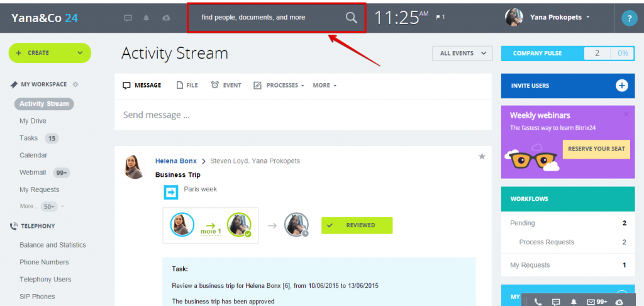Image resolution: width=644 pixels, height=306 pixels.
Task: Open phone dialer in bottom bar
Action: coord(538,302)
